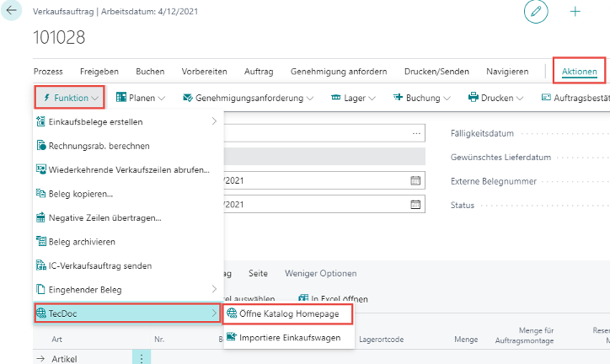This screenshot has height=364, width=610.
Task: Collapse the Funktion dropdown
Action: click(70, 98)
